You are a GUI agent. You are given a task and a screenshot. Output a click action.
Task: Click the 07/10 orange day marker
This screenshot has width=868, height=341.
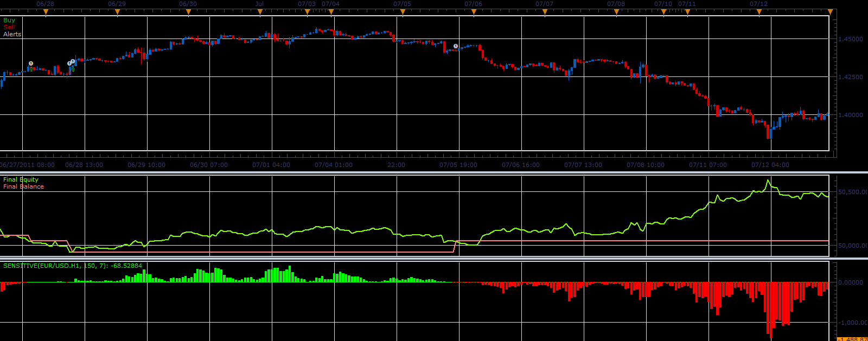click(663, 12)
